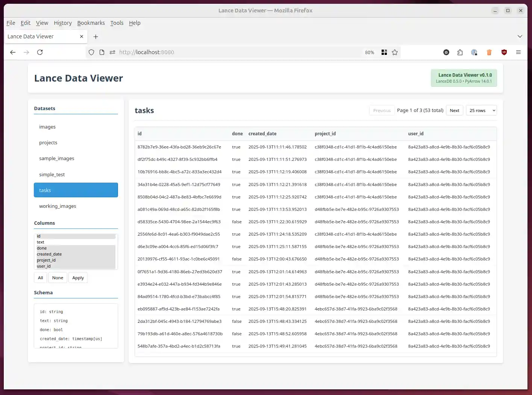
Task: Select the "projects" dataset in the sidebar
Action: pyautogui.click(x=48, y=142)
